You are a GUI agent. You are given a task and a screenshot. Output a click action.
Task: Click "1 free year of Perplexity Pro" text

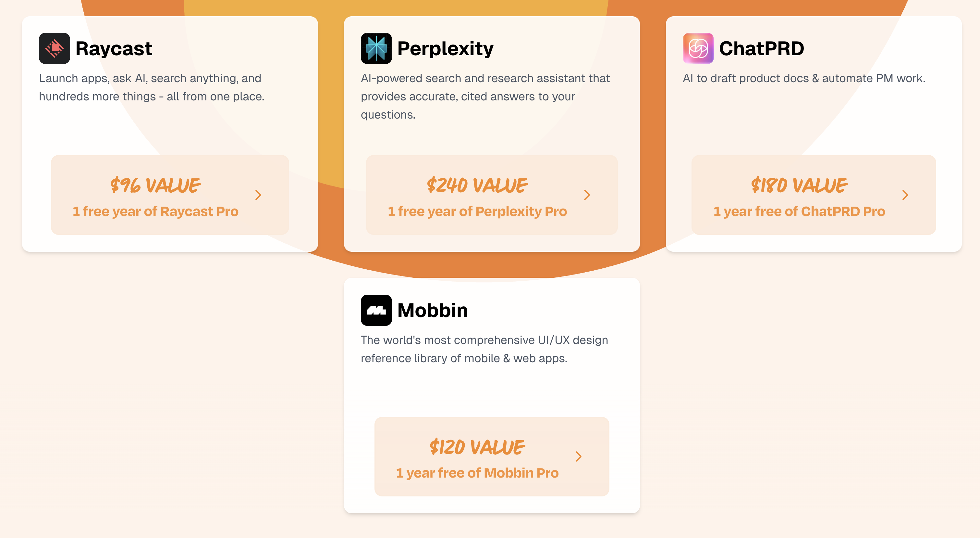(x=477, y=211)
